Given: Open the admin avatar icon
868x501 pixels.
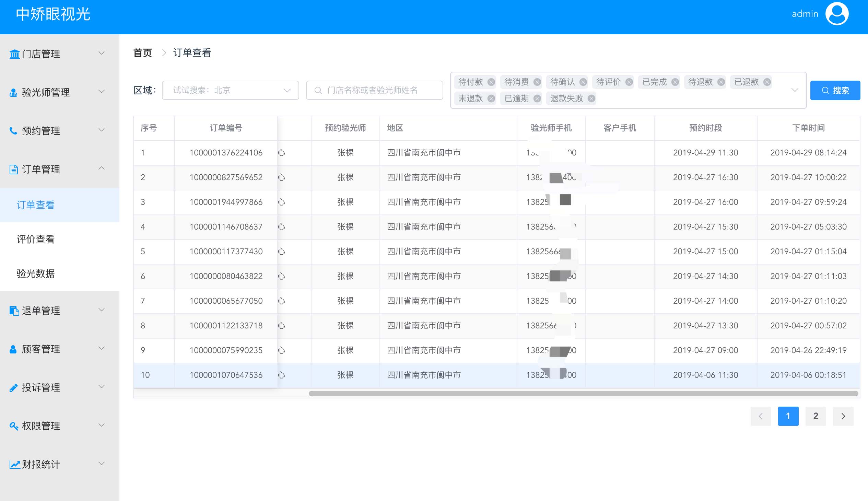Looking at the screenshot, I should [837, 14].
